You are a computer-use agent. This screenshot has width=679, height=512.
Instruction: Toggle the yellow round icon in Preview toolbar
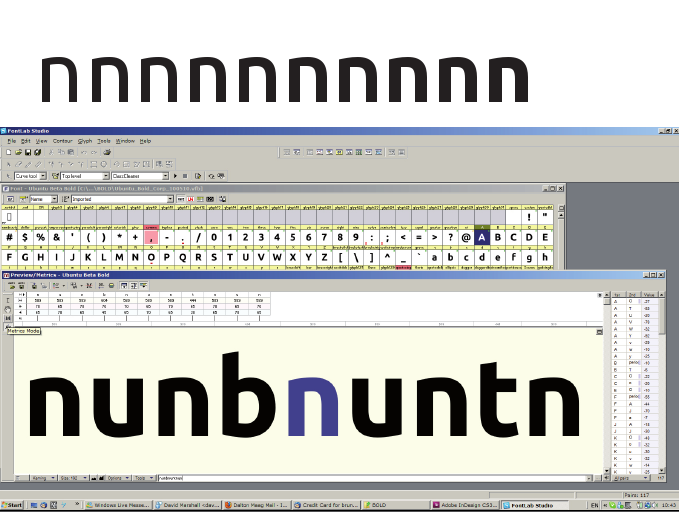click(111, 285)
